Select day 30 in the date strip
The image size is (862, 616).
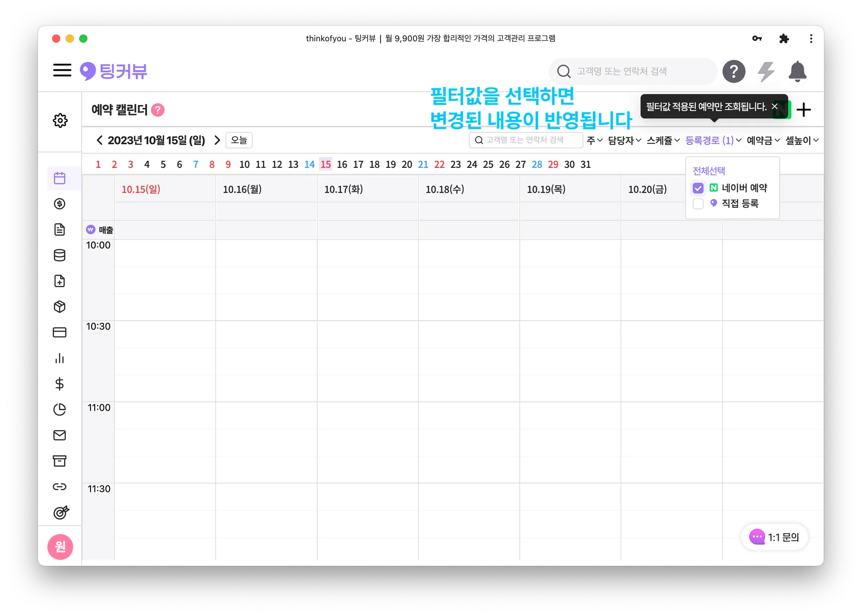(x=569, y=165)
